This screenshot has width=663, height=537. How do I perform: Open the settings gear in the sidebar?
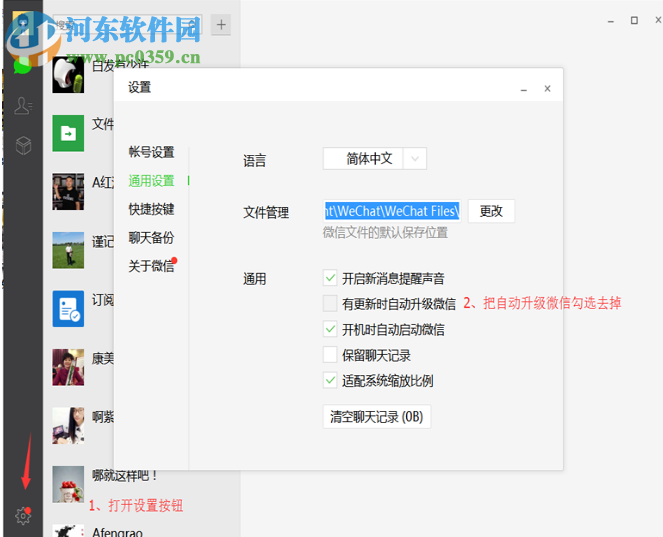point(23,516)
